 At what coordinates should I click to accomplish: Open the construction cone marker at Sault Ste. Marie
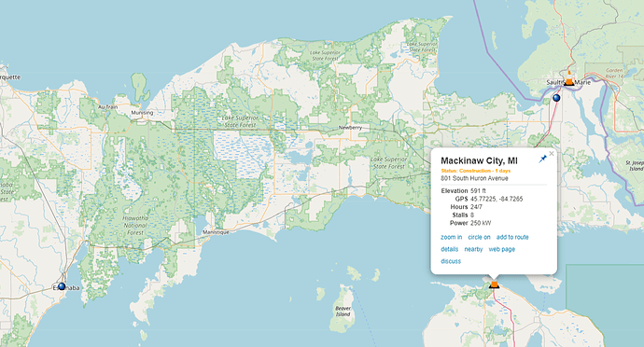[568, 79]
